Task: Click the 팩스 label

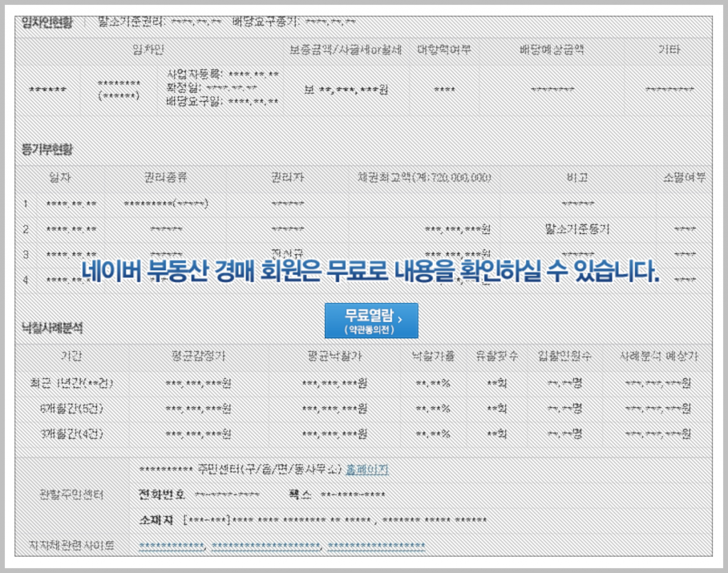Action: (x=300, y=495)
